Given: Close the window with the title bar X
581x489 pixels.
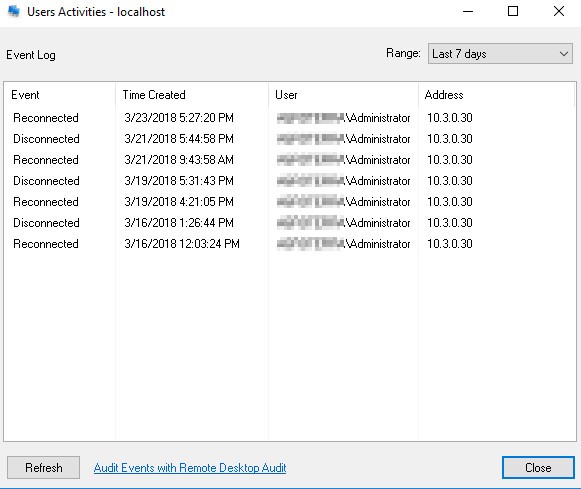Looking at the screenshot, I should pyautogui.click(x=558, y=11).
